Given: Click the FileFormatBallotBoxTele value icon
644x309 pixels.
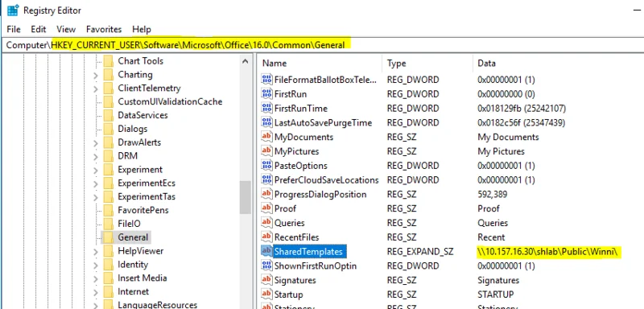Looking at the screenshot, I should tap(266, 80).
